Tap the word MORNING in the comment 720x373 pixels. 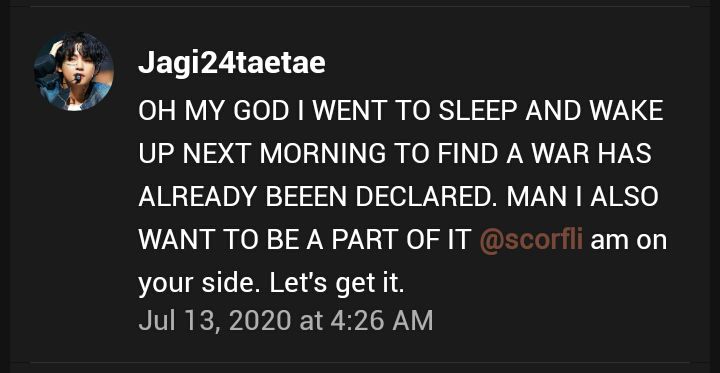point(323,154)
